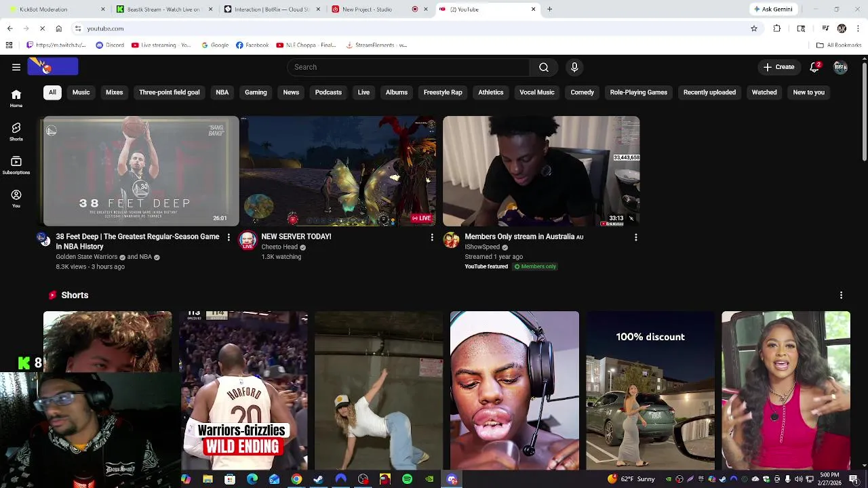Go back in browser history
Image resolution: width=868 pixels, height=488 pixels.
(x=9, y=28)
